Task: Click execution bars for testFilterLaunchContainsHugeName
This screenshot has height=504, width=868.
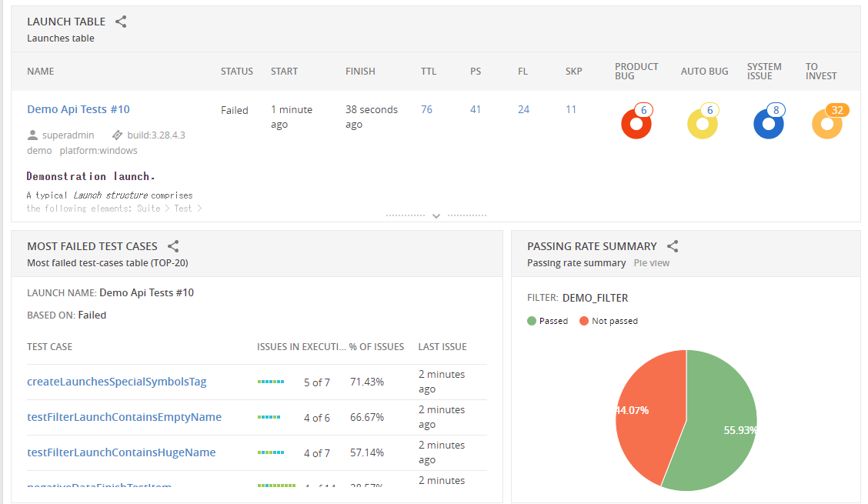Action: pyautogui.click(x=271, y=452)
